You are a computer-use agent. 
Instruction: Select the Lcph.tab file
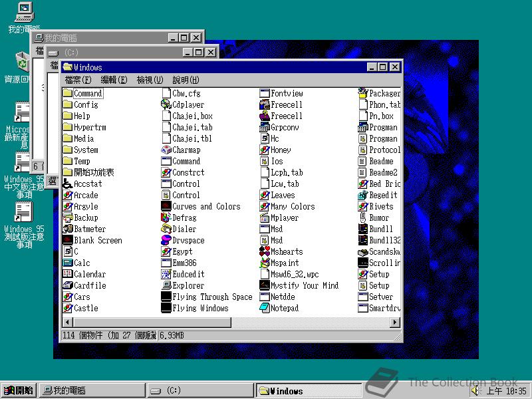coord(281,172)
